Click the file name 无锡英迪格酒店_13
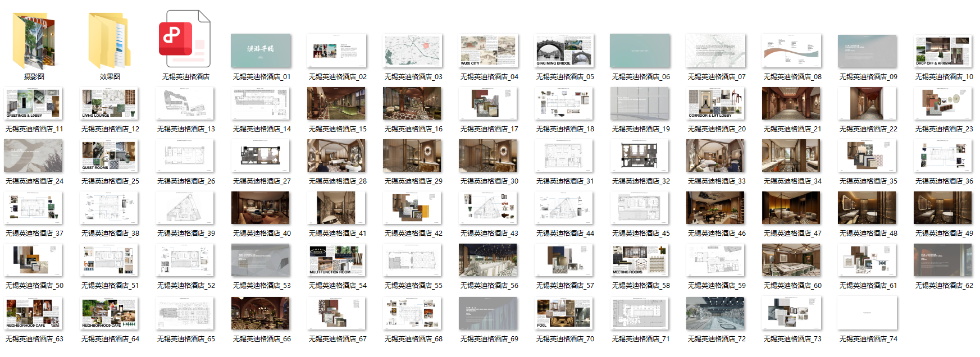The width and height of the screenshot is (980, 357). coord(186,129)
